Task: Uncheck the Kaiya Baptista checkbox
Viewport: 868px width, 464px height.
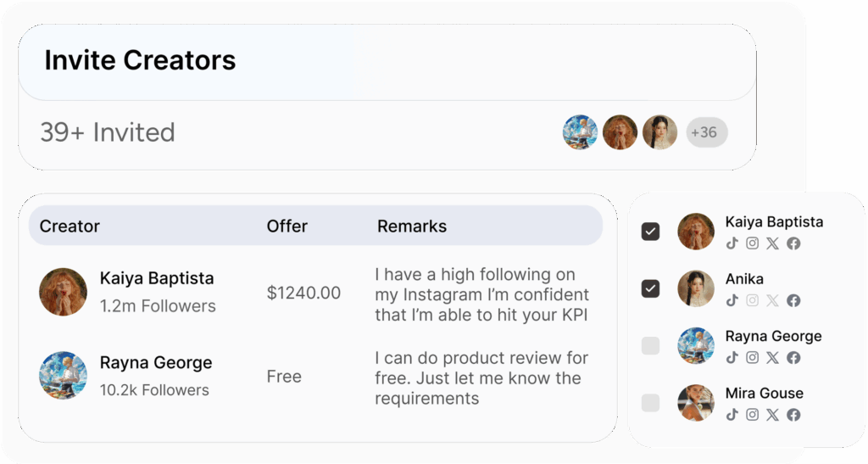Action: [650, 231]
